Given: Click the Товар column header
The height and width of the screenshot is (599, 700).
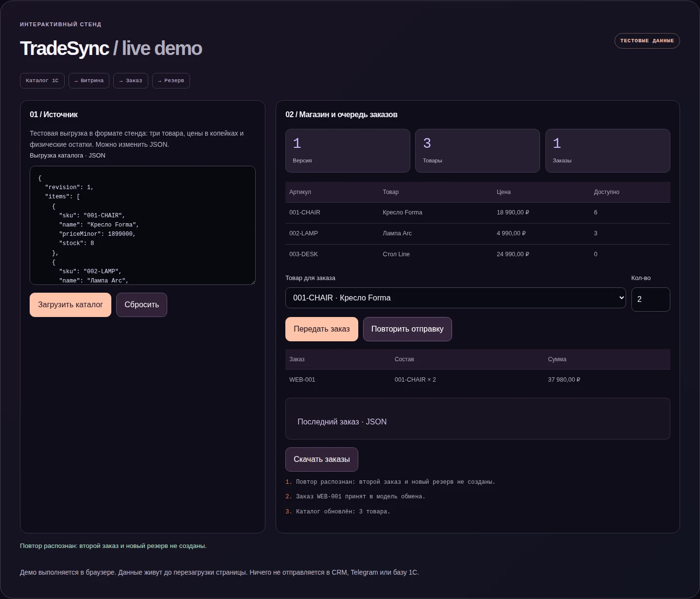Looking at the screenshot, I should (x=390, y=192).
